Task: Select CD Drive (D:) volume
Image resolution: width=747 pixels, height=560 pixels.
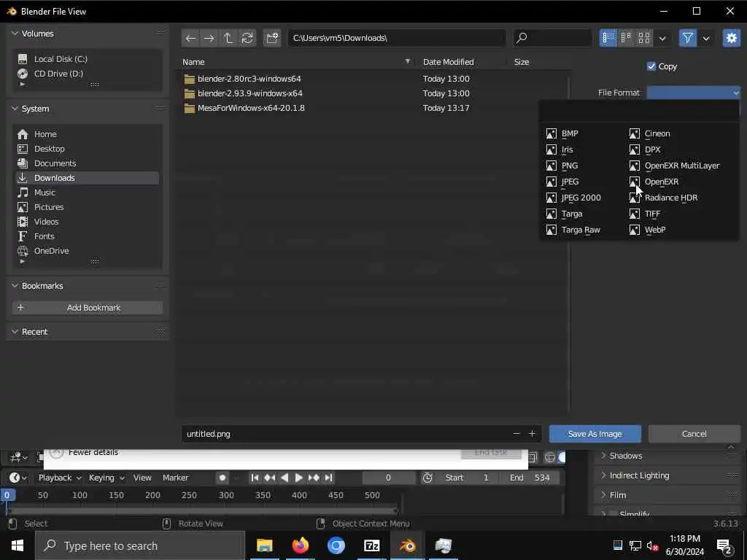Action: tap(88, 74)
